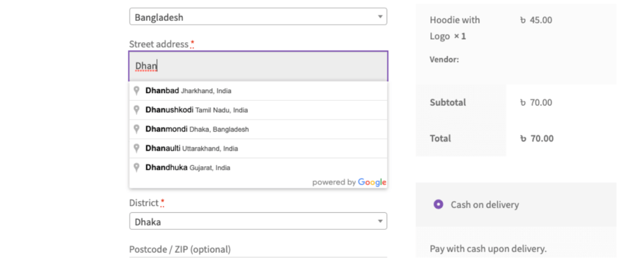Image resolution: width=644 pixels, height=262 pixels.
Task: Choose Dhanmondi Dhaka, Bangladesh suggestion
Action: pyautogui.click(x=258, y=129)
